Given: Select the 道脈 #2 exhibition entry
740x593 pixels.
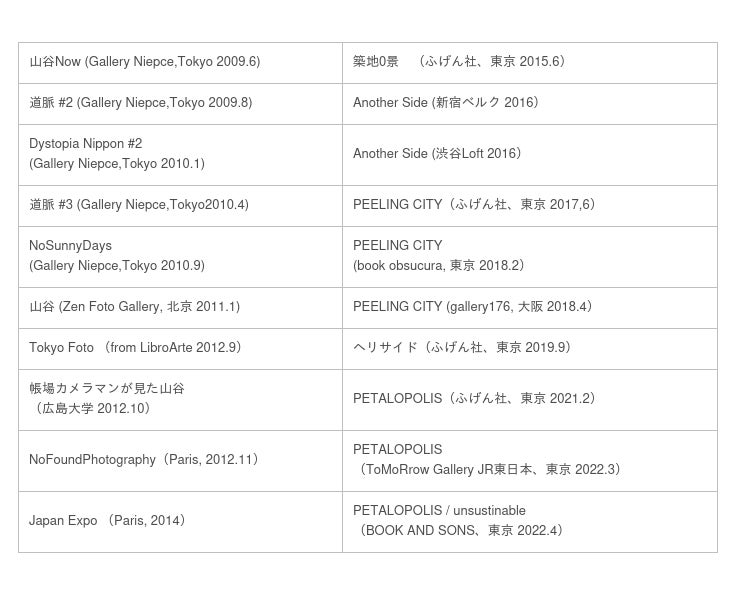Looking at the screenshot, I should click(x=141, y=103).
